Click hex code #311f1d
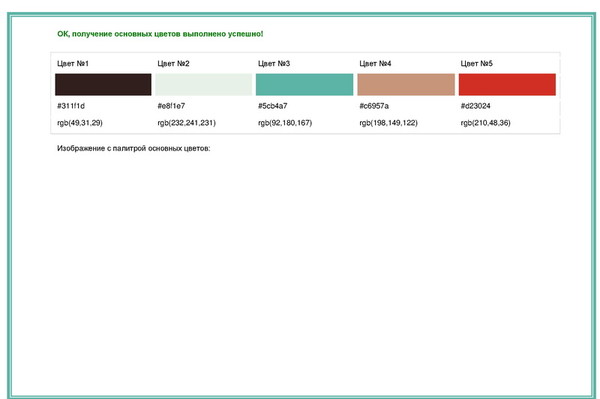 tap(71, 106)
